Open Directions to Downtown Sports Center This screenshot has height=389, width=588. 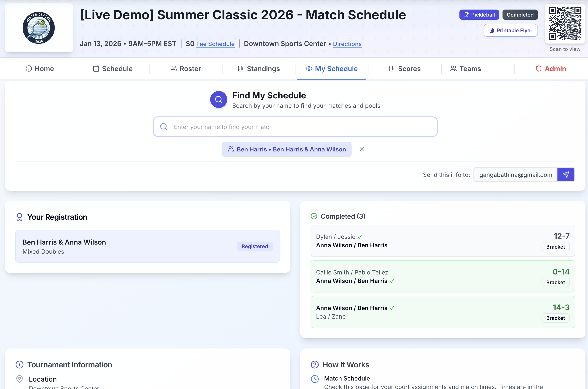pos(347,44)
